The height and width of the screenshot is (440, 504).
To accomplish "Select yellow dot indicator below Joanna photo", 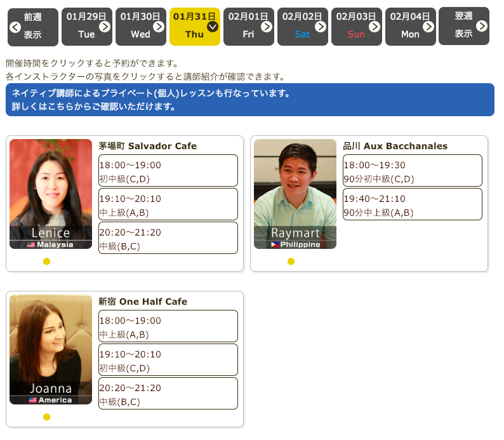I will click(x=46, y=417).
